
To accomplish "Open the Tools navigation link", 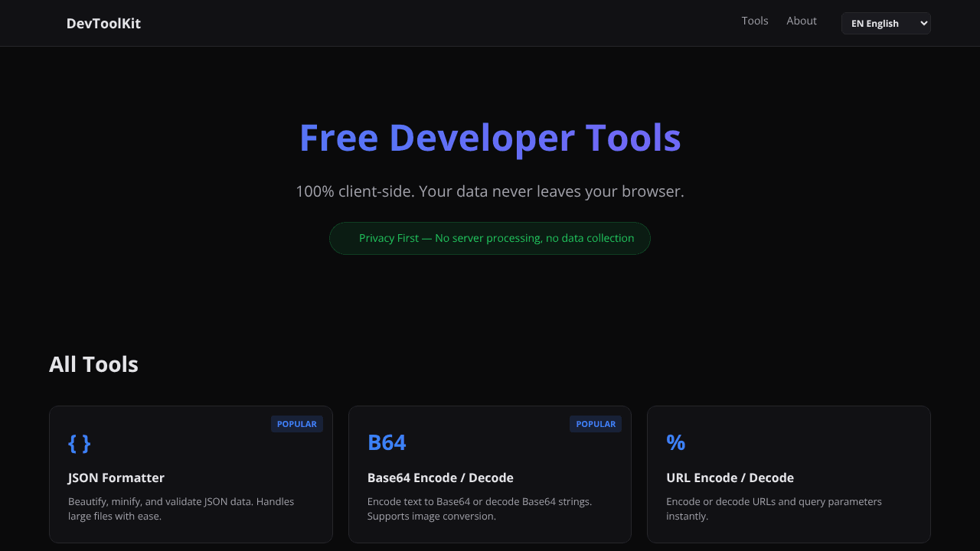I will pyautogui.click(x=755, y=21).
